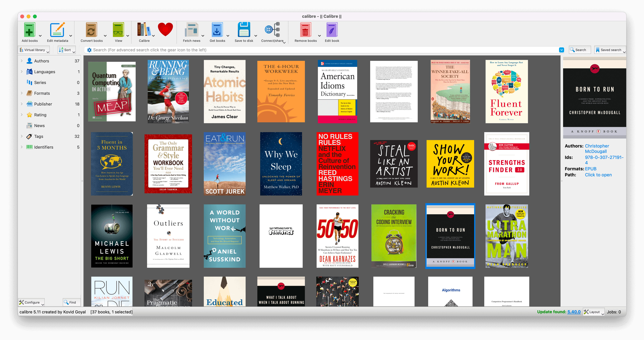
Task: Open the Add books dropdown arrow
Action: coord(40,36)
